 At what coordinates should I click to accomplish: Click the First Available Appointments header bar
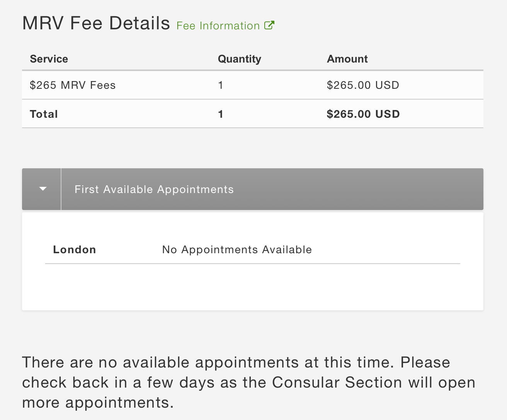coord(253,189)
